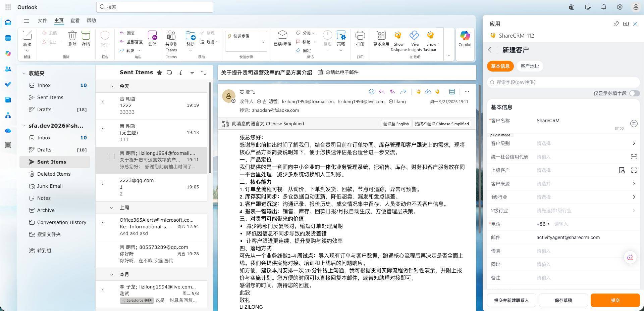Open Deleted Items folder
644x311 pixels.
(x=54, y=174)
